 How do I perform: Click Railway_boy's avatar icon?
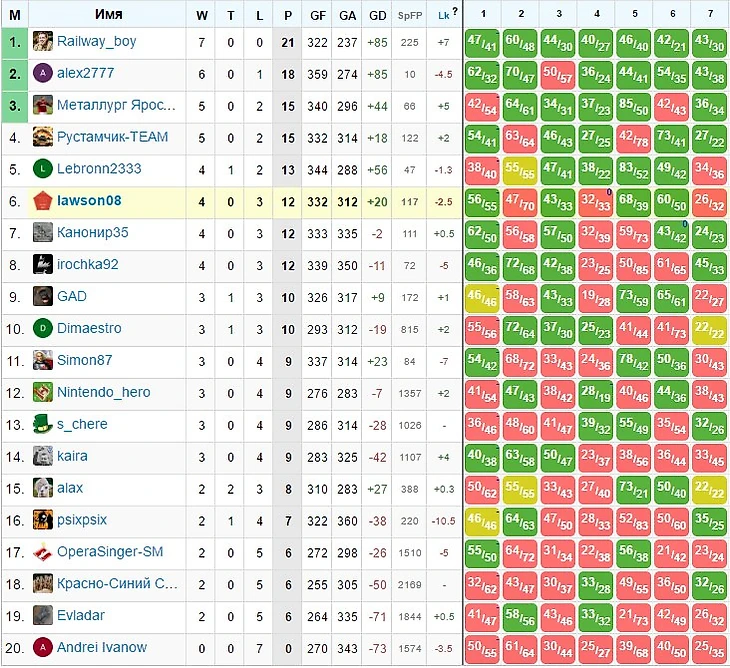pyautogui.click(x=42, y=42)
